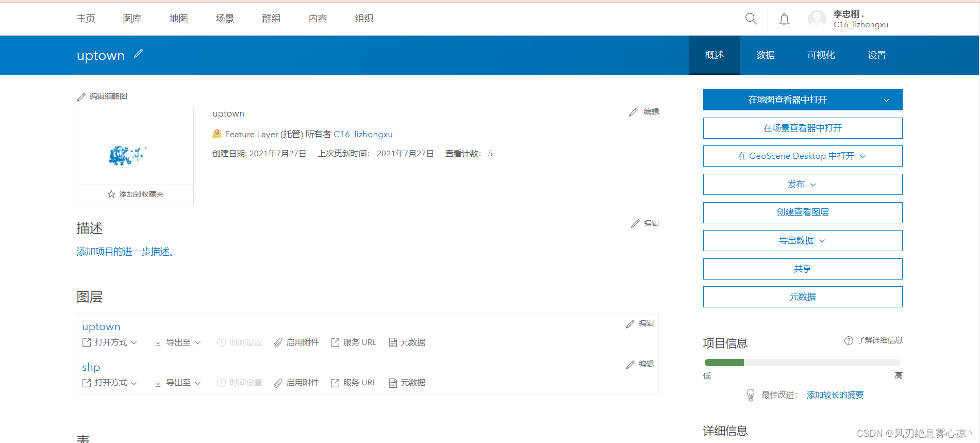Click the uptown item thumbnail image
The height and width of the screenshot is (443, 980).
tap(135, 146)
